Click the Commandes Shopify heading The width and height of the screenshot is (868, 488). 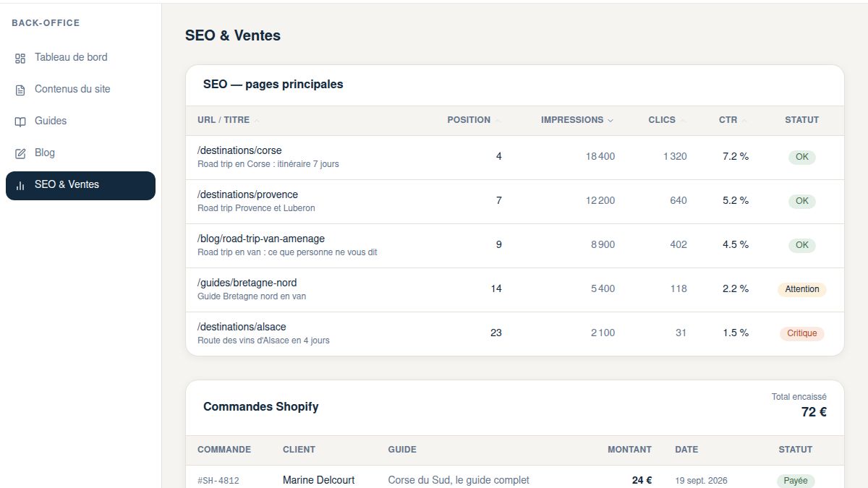(x=260, y=406)
